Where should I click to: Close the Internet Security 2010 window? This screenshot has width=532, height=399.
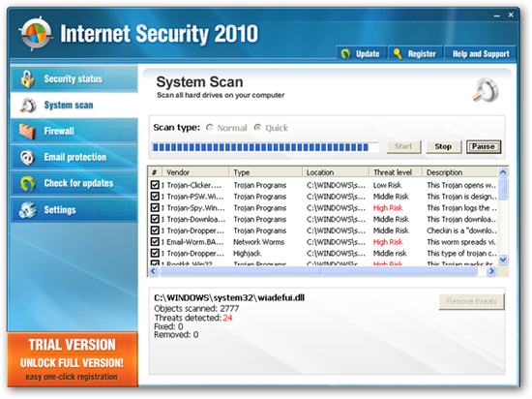[511, 15]
